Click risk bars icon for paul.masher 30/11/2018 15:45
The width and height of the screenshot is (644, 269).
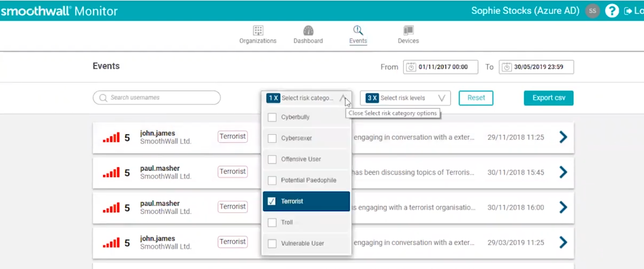111,173
